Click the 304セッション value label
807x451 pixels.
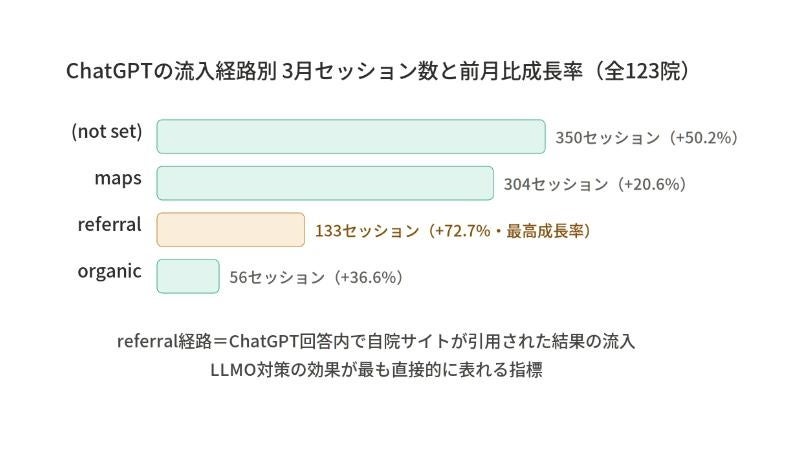click(556, 184)
